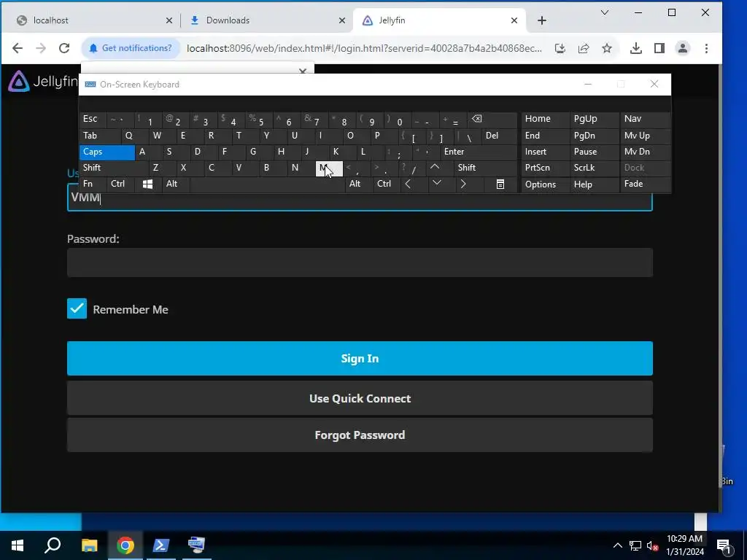747x560 pixels.
Task: Uncheck the Remember Me checkbox
Action: (77, 308)
